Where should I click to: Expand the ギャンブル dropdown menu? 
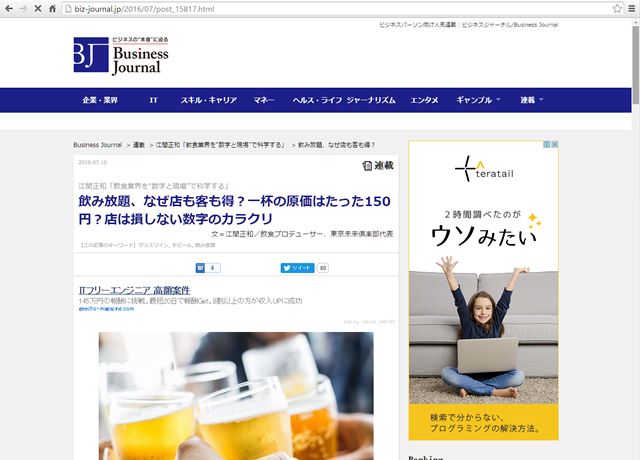click(478, 100)
